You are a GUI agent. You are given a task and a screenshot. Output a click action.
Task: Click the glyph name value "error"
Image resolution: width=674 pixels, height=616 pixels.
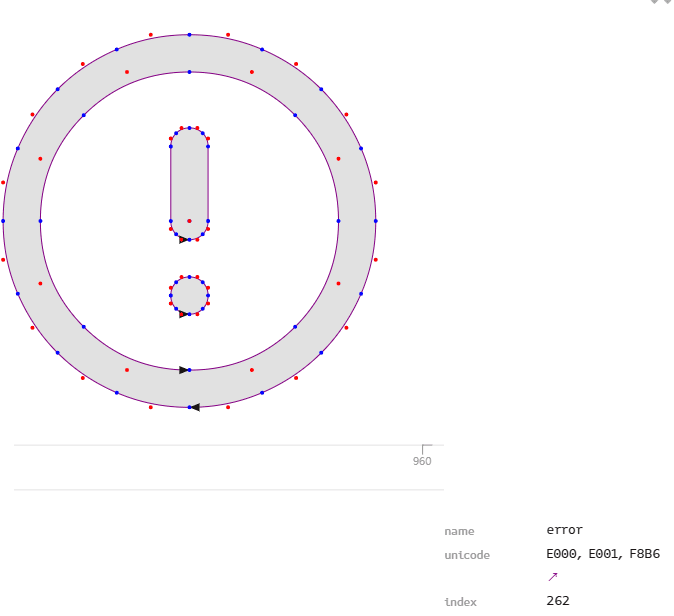coord(564,530)
